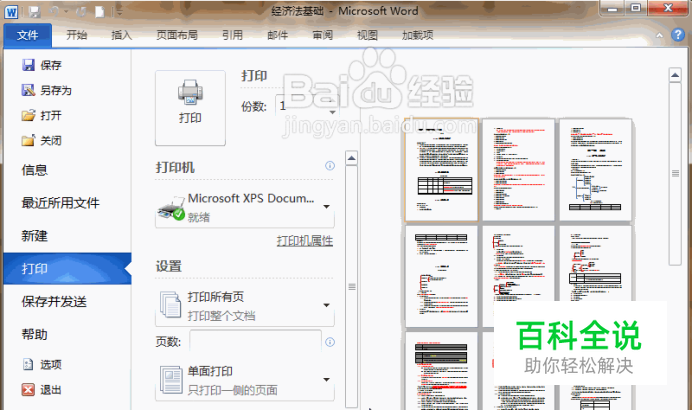This screenshot has width=692, height=410.
Task: Click the preview pane scrollbar thumb
Action: tap(675, 174)
